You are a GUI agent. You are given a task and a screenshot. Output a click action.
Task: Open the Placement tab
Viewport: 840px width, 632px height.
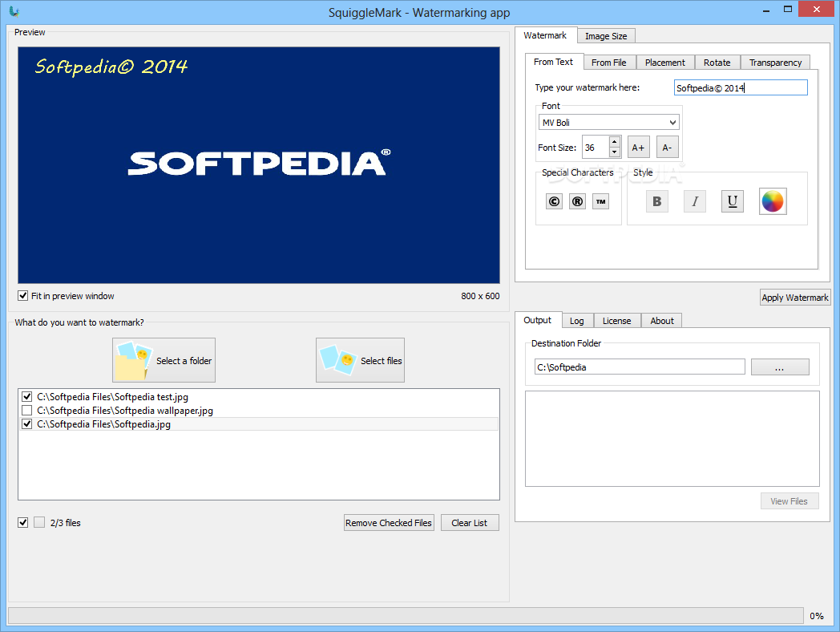coord(664,63)
